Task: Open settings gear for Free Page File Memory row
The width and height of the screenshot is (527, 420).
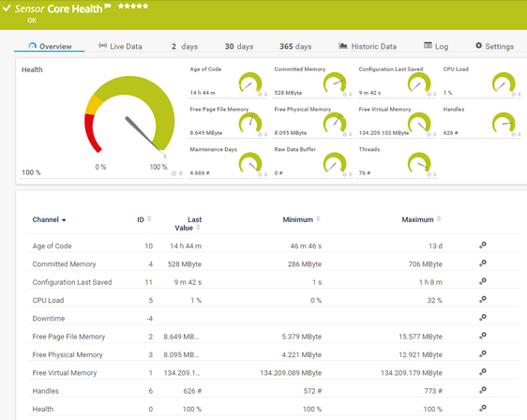Action: 483,336
